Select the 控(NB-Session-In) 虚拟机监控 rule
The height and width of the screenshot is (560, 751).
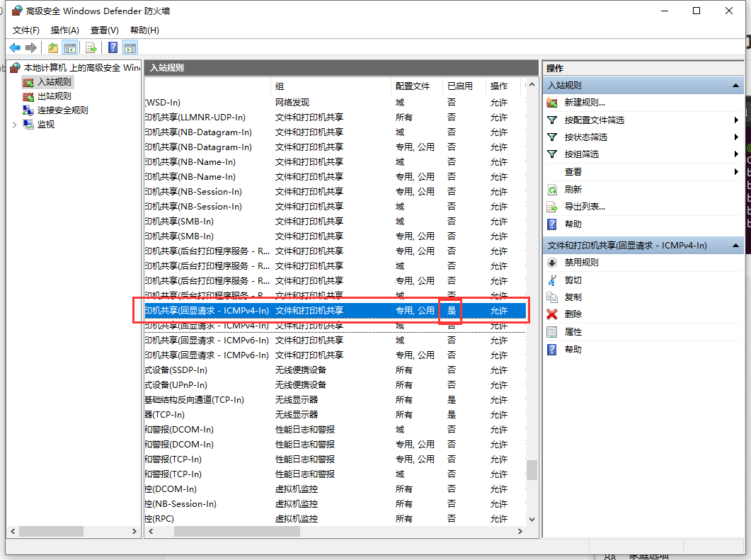(x=335, y=503)
